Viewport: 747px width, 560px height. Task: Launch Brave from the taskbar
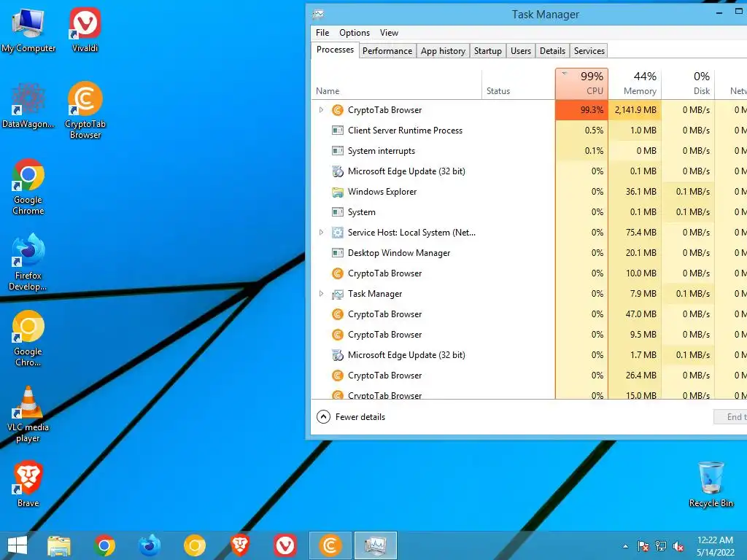click(239, 545)
